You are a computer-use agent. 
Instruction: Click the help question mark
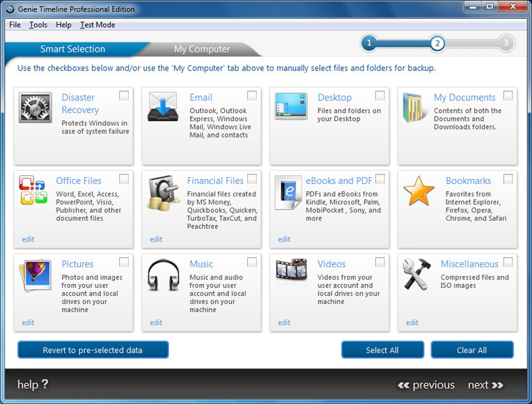(x=45, y=384)
